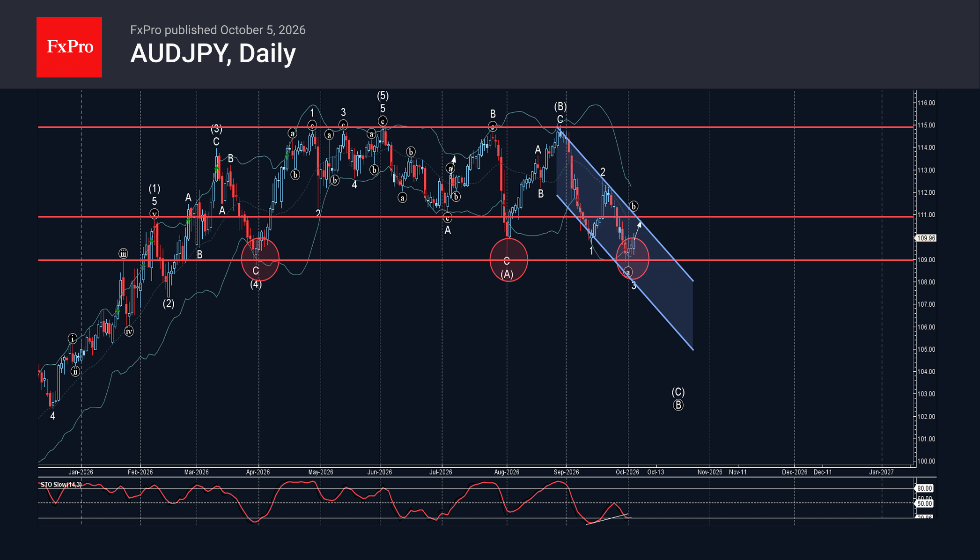Click the circled B below (C)
This screenshot has width=980, height=560.
[x=678, y=405]
